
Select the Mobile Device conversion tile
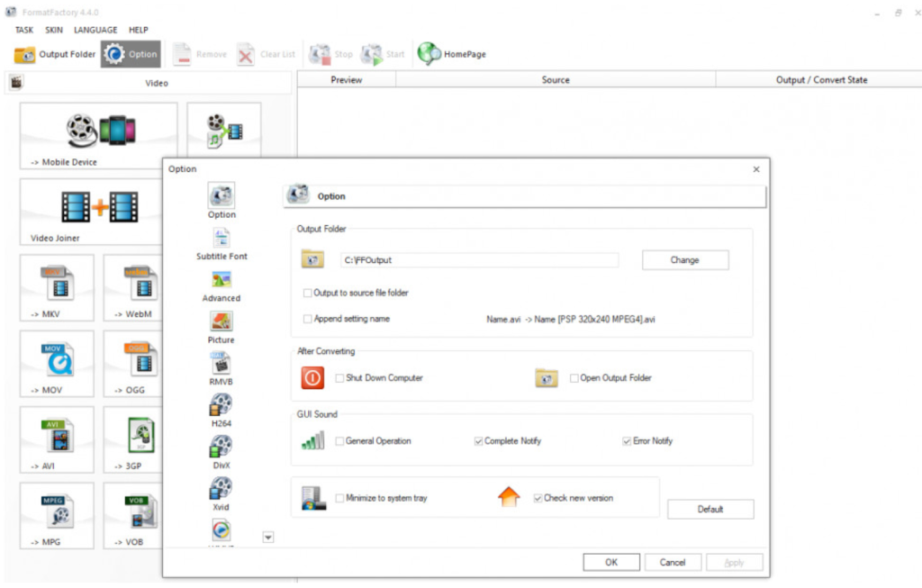coord(98,136)
